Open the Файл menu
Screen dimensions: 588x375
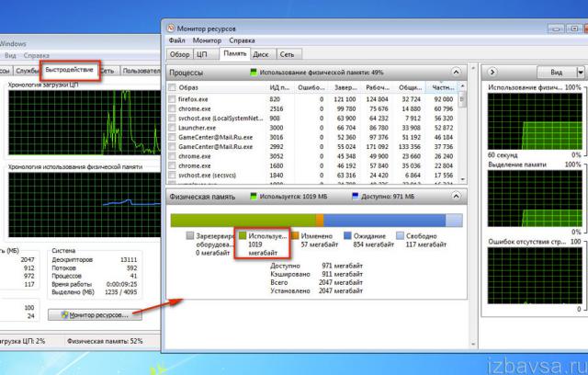tap(178, 40)
